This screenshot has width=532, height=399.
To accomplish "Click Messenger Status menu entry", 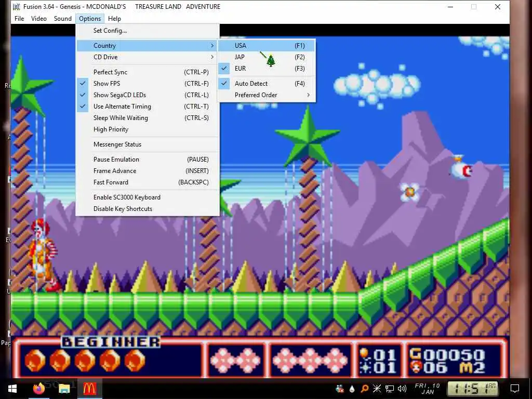I will tap(148, 144).
